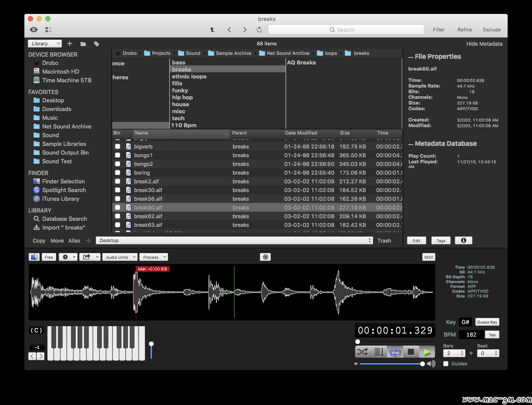This screenshot has height=405, width=532.
Task: Click the Refine search mode
Action: tap(465, 30)
